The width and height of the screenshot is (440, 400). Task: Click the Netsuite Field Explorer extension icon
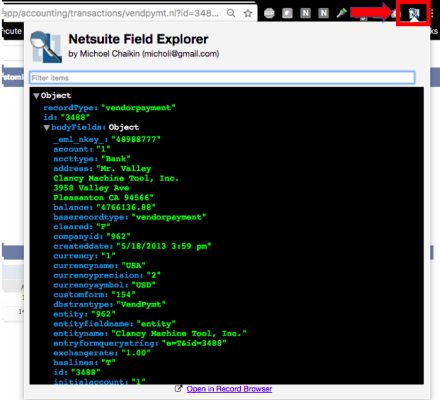(x=414, y=13)
